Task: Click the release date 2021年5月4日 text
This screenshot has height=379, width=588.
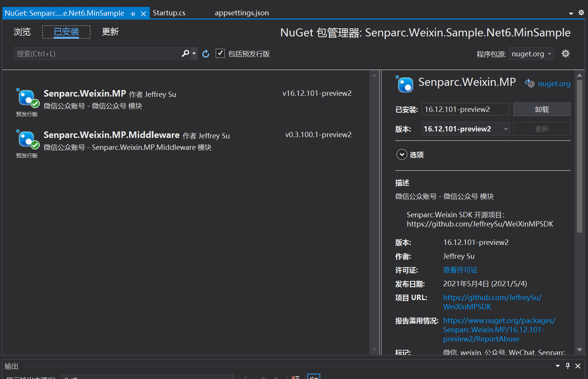Action: (485, 284)
